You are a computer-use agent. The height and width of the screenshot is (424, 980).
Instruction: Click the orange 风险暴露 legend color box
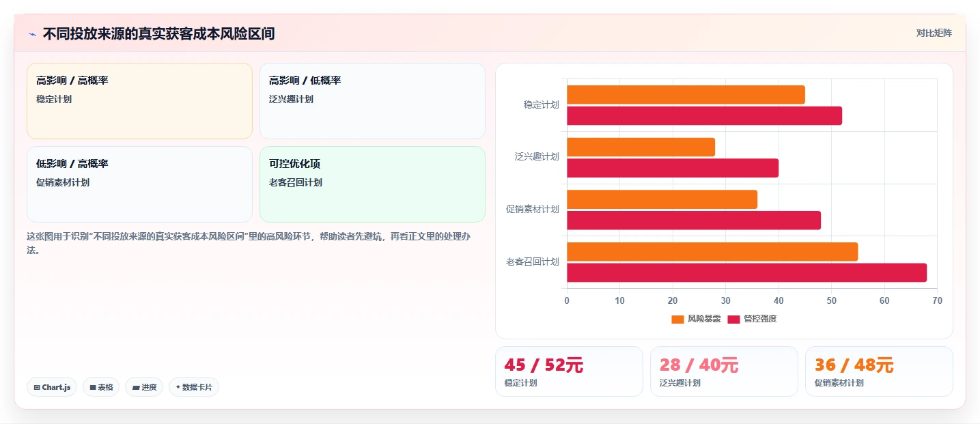[x=677, y=320]
